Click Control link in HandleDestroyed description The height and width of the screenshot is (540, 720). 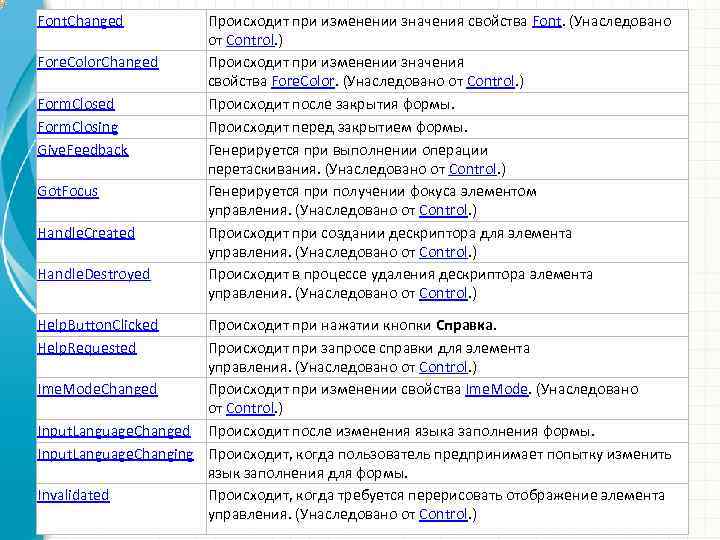point(444,293)
